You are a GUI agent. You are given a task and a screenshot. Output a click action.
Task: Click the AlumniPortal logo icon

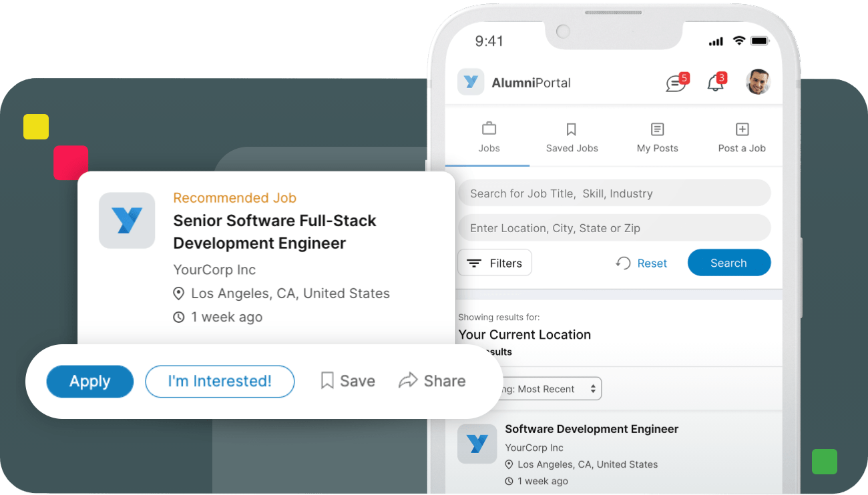tap(471, 82)
